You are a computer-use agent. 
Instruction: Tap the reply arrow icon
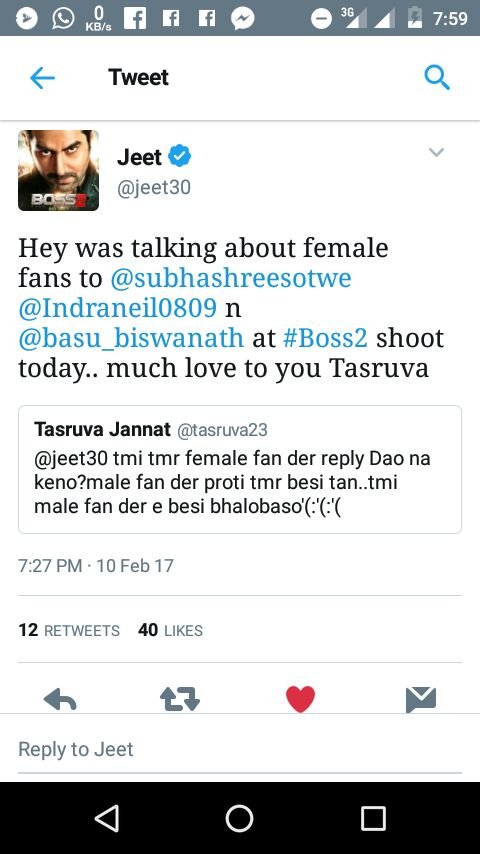[x=60, y=699]
